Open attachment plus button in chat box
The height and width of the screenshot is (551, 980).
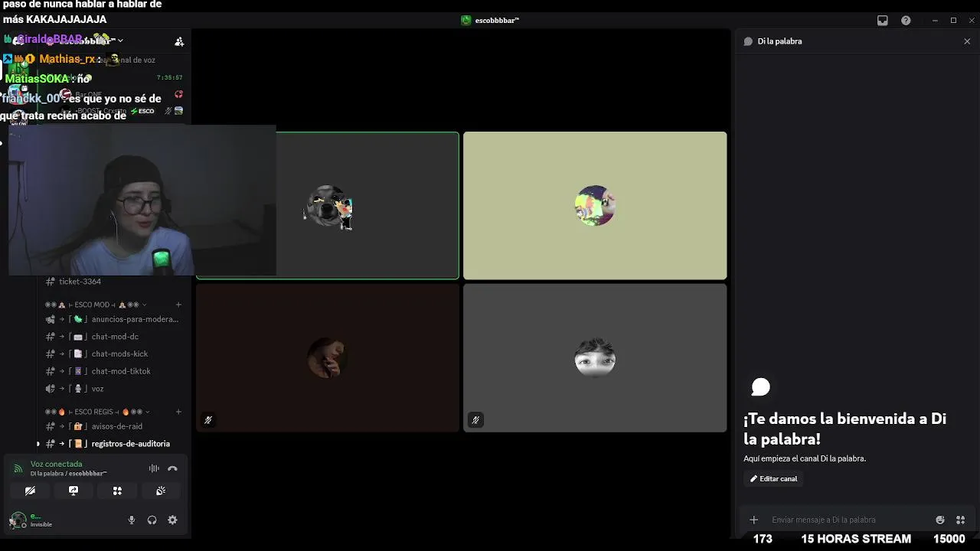tap(754, 520)
